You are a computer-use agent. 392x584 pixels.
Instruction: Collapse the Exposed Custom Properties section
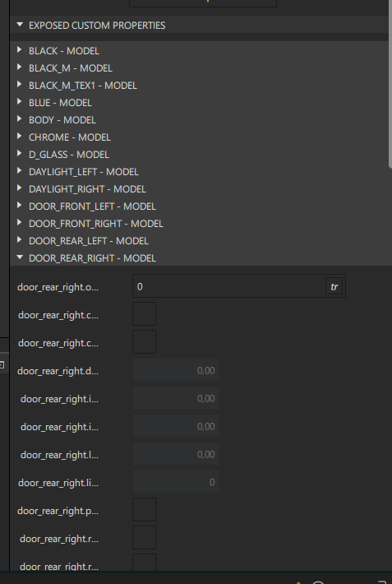click(x=20, y=25)
